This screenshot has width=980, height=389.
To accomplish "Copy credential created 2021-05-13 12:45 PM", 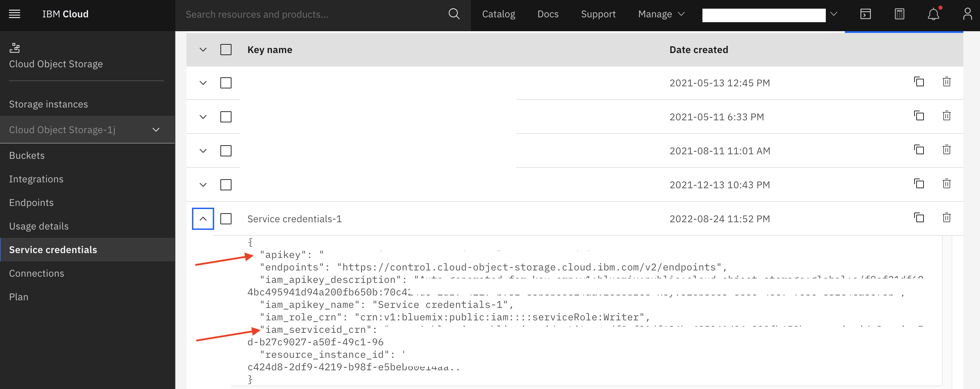I will [919, 82].
